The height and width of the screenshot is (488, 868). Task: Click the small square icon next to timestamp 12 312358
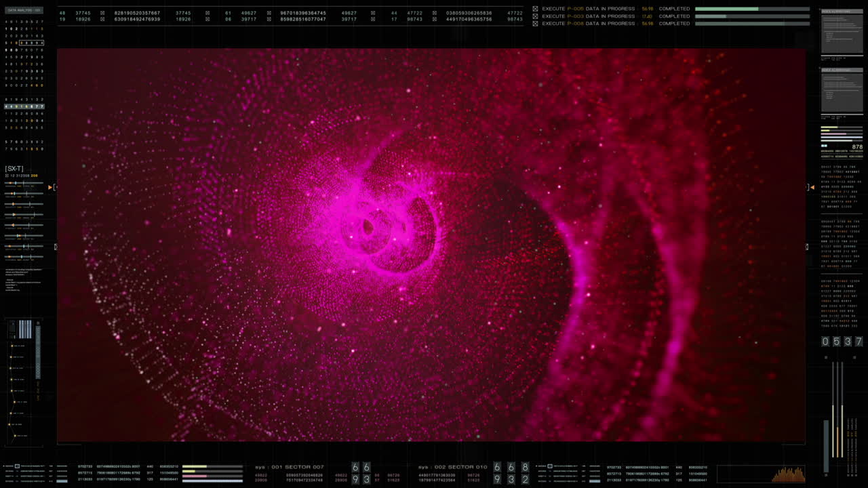(7, 176)
